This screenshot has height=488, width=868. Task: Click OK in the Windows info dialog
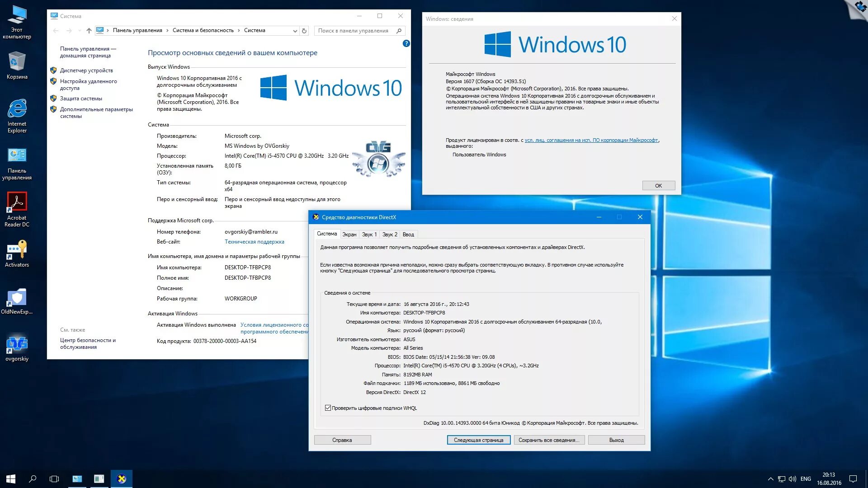coord(658,186)
